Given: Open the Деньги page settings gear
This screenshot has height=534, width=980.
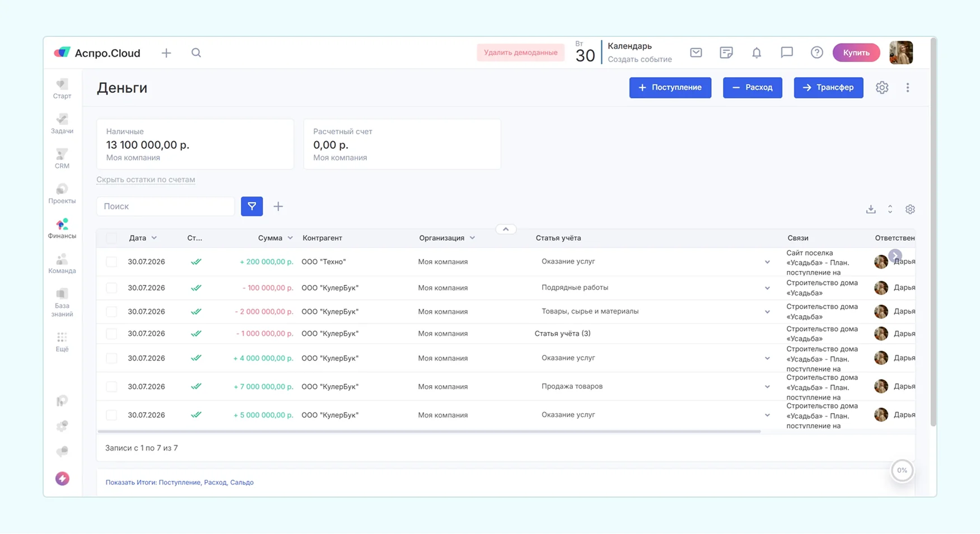Looking at the screenshot, I should [x=882, y=87].
